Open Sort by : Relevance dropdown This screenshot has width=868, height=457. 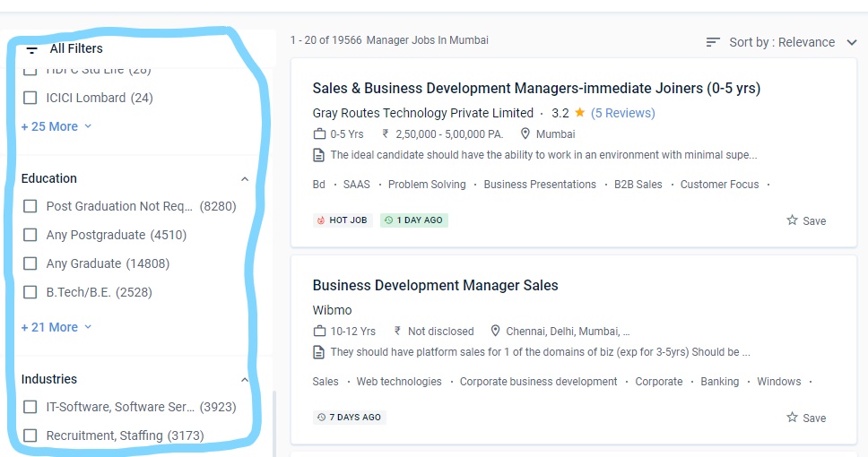(793, 42)
